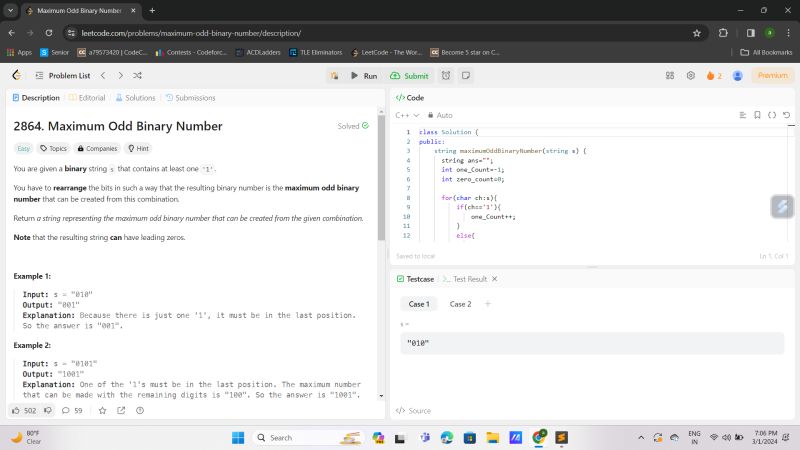Image resolution: width=800 pixels, height=450 pixels.
Task: Open the comments with 59 count
Action: [72, 410]
